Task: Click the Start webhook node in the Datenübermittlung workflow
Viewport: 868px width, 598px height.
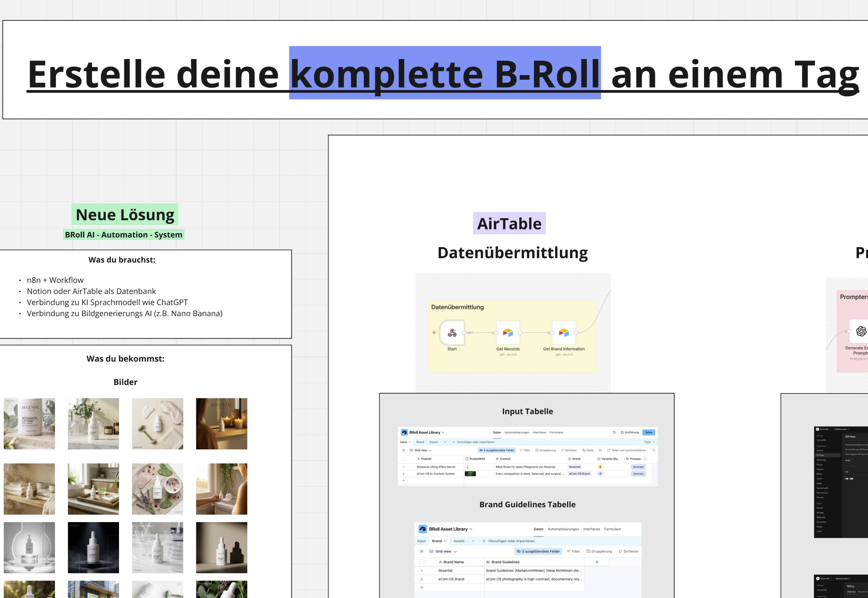Action: (x=452, y=332)
